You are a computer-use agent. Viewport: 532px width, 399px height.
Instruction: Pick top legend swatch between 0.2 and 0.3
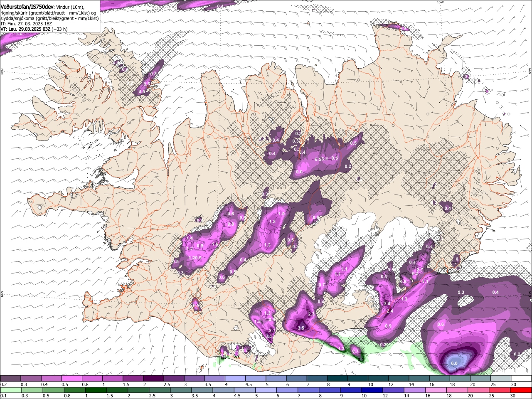(x=10, y=379)
